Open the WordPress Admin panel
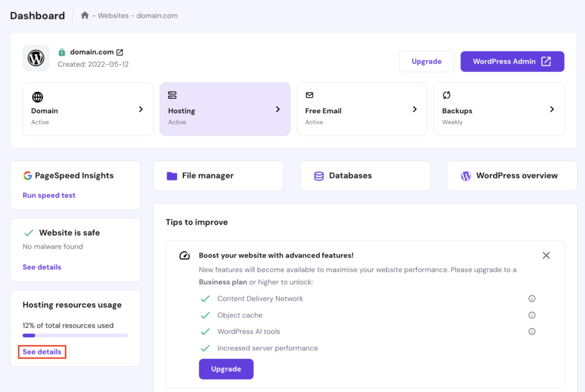 pyautogui.click(x=512, y=61)
